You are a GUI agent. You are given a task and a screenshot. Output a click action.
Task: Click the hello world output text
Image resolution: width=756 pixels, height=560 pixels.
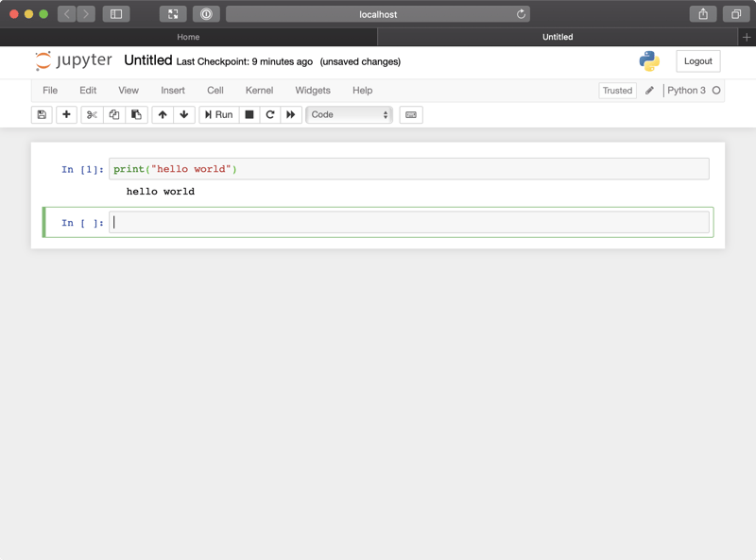click(x=161, y=192)
